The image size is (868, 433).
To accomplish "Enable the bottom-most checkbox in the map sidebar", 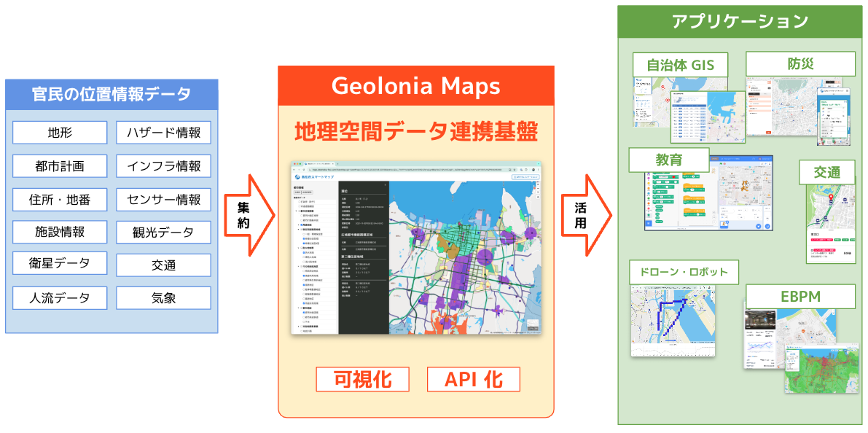I will (x=300, y=332).
